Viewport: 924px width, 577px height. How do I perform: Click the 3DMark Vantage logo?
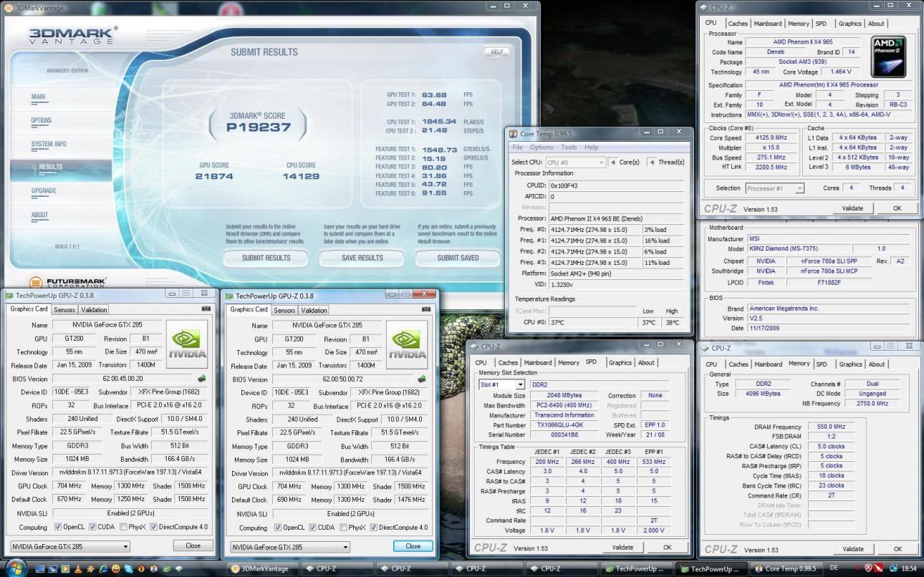click(74, 35)
